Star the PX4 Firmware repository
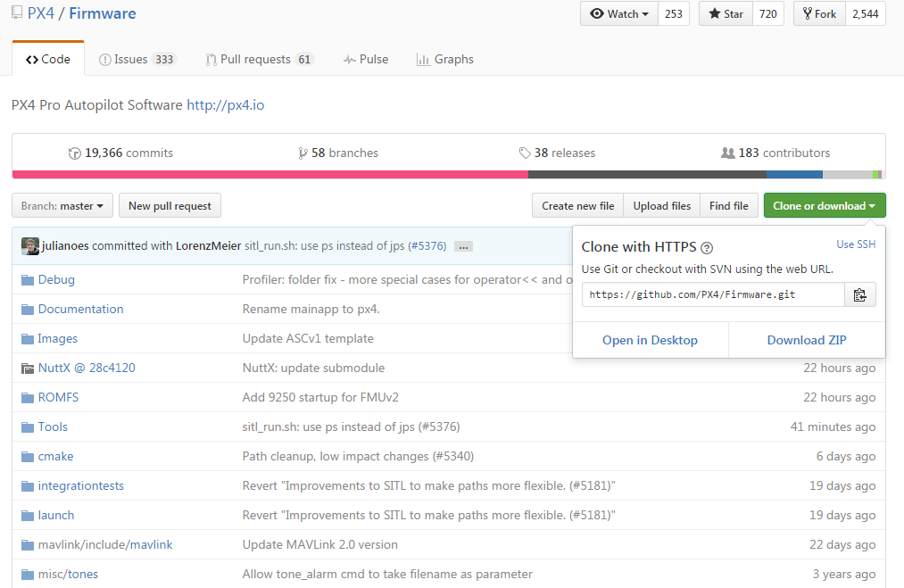The width and height of the screenshot is (904, 588). (726, 14)
